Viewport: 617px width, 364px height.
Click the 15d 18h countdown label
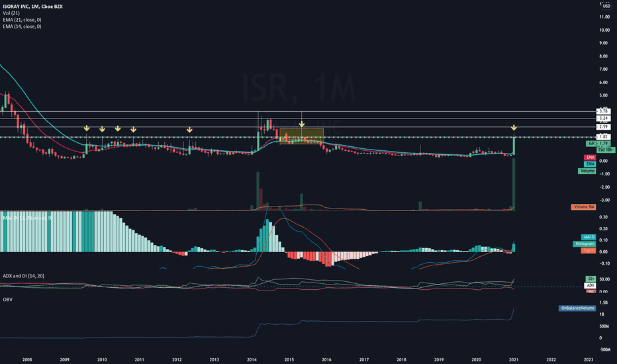pyautogui.click(x=606, y=150)
